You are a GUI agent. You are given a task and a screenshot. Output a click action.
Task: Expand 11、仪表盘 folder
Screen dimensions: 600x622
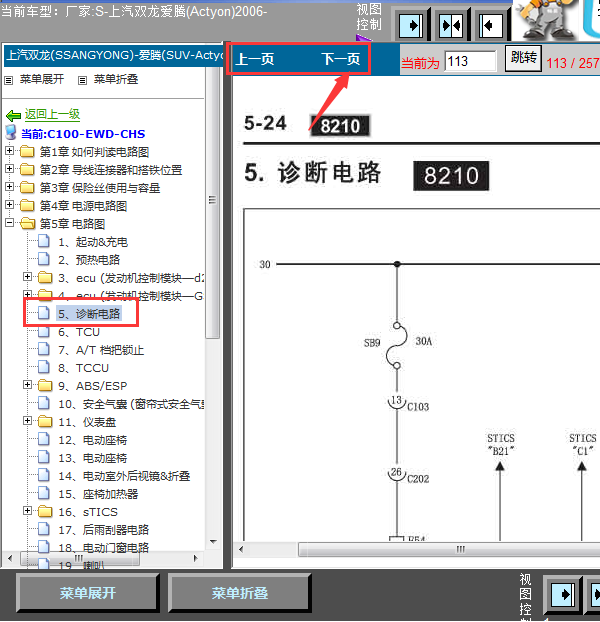(27, 420)
